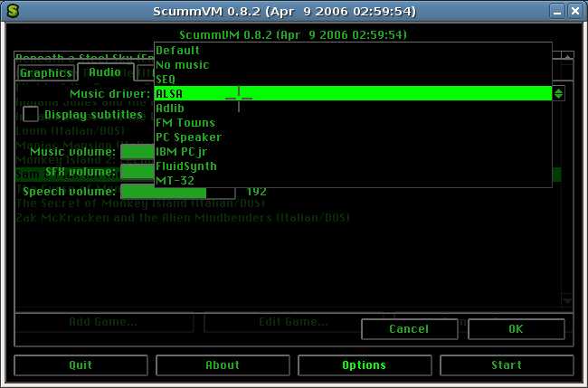
Task: Choose FluidSynth music driver
Action: (x=185, y=166)
